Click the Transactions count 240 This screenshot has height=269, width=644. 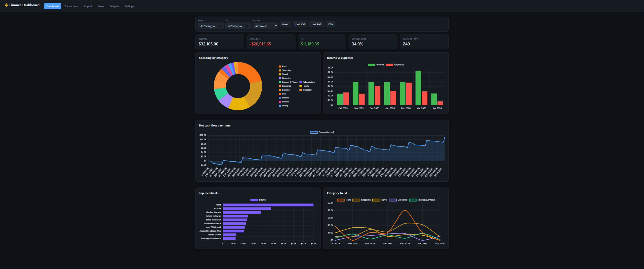(x=406, y=44)
